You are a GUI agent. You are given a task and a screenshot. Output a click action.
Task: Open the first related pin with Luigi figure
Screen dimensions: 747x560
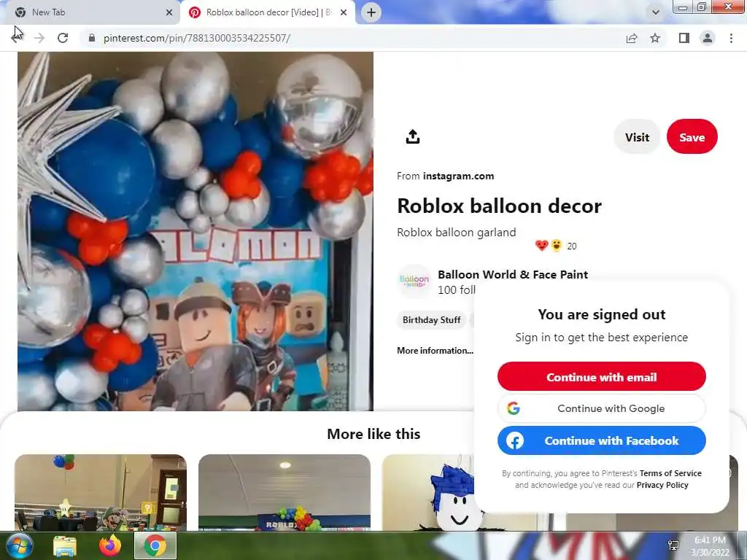pyautogui.click(x=101, y=492)
